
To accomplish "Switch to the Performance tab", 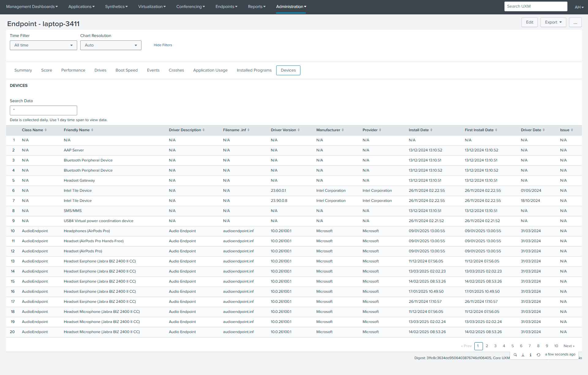I will pos(73,70).
